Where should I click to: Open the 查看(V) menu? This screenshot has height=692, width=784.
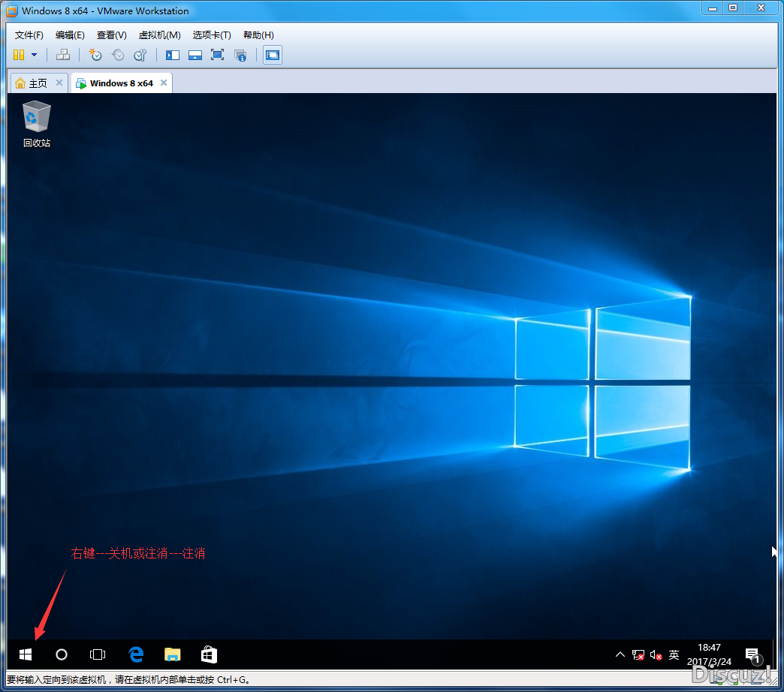click(x=111, y=35)
